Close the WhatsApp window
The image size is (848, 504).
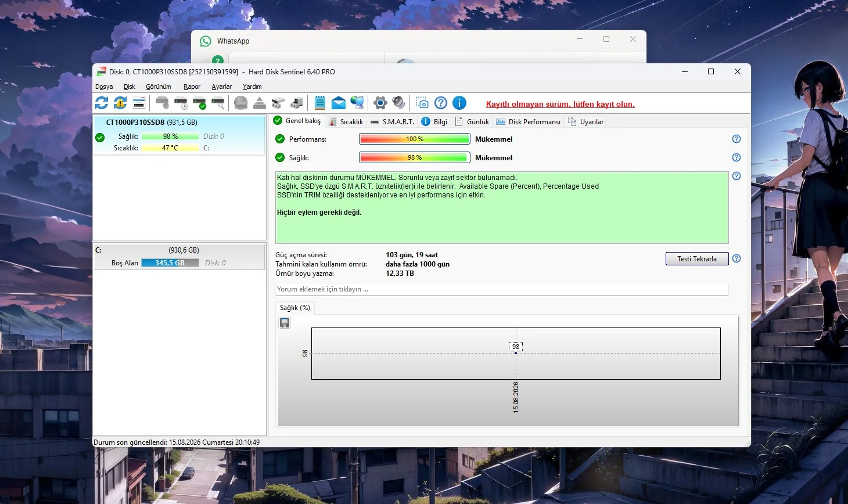point(633,39)
